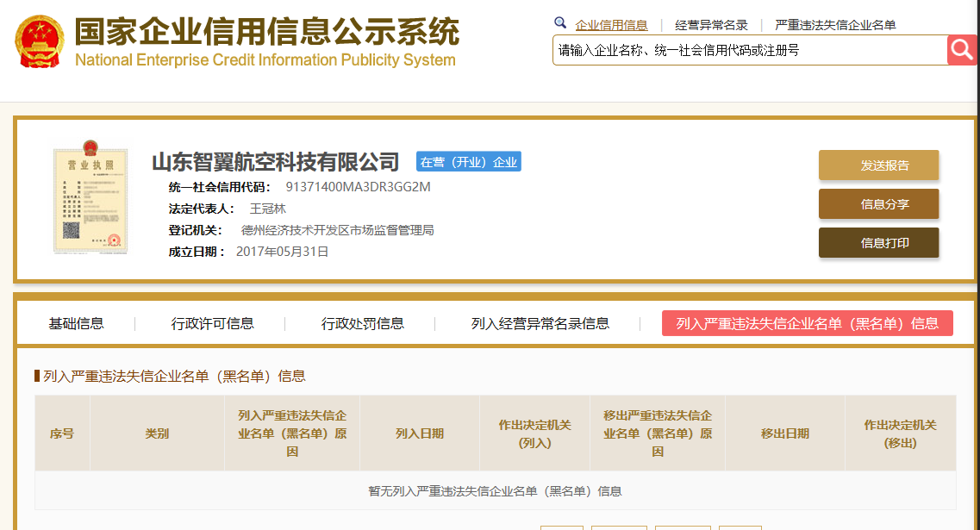This screenshot has width=980, height=530.
Task: Click the 移出日期 column header
Action: (785, 433)
